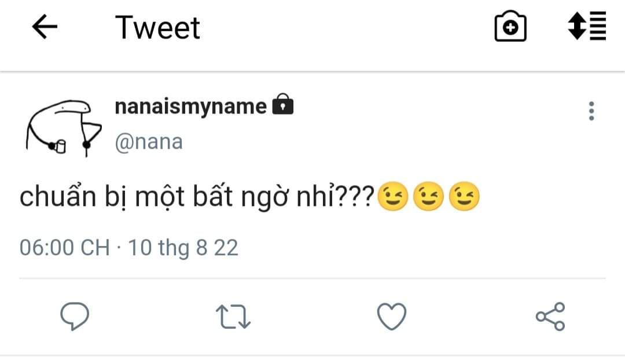The height and width of the screenshot is (364, 625).
Task: Open the three-dot tweet options menu
Action: [591, 111]
